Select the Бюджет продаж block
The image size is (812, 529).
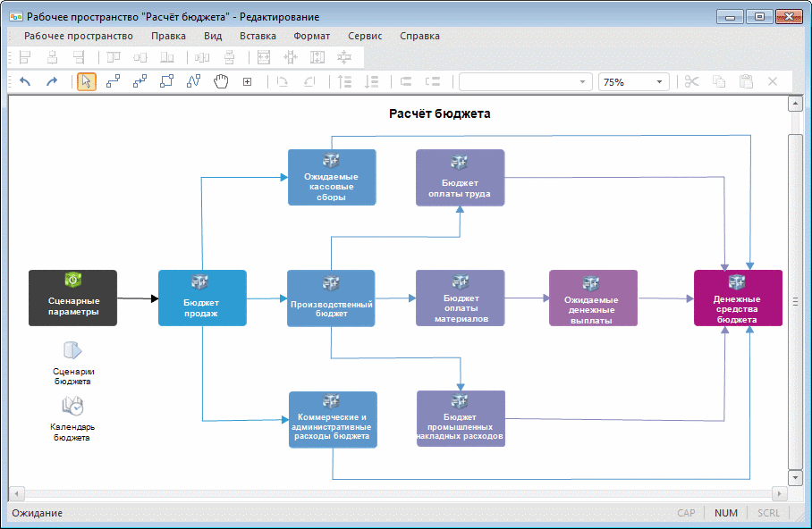tap(202, 298)
